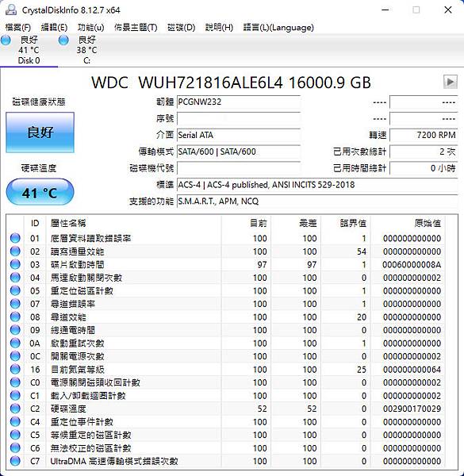Click the power on hours field showing 0 小時
The image size is (464, 476).
pos(424,168)
